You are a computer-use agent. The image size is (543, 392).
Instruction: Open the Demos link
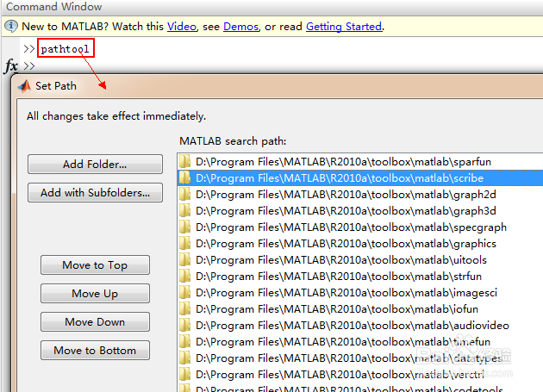pyautogui.click(x=241, y=27)
